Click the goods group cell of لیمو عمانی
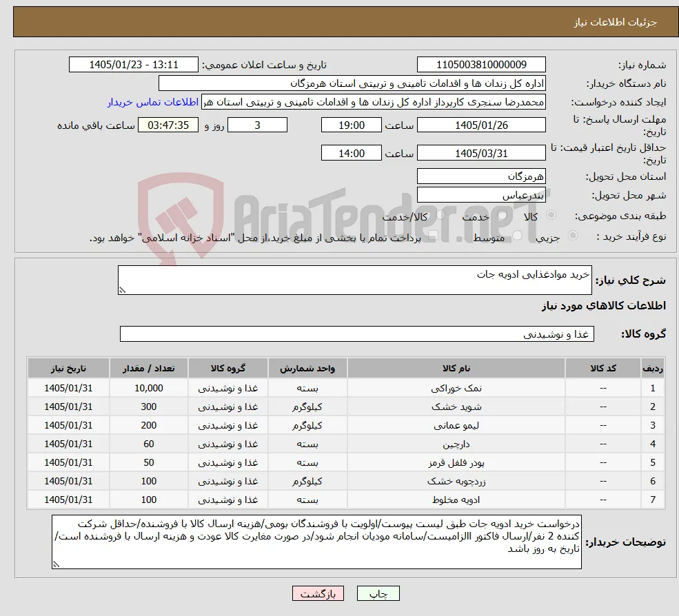679x616 pixels. [227, 425]
